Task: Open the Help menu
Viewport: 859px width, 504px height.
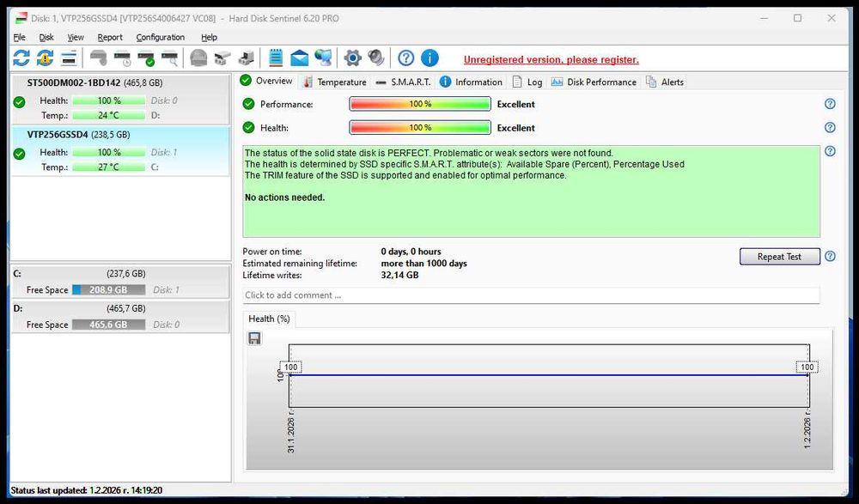Action: coord(209,37)
